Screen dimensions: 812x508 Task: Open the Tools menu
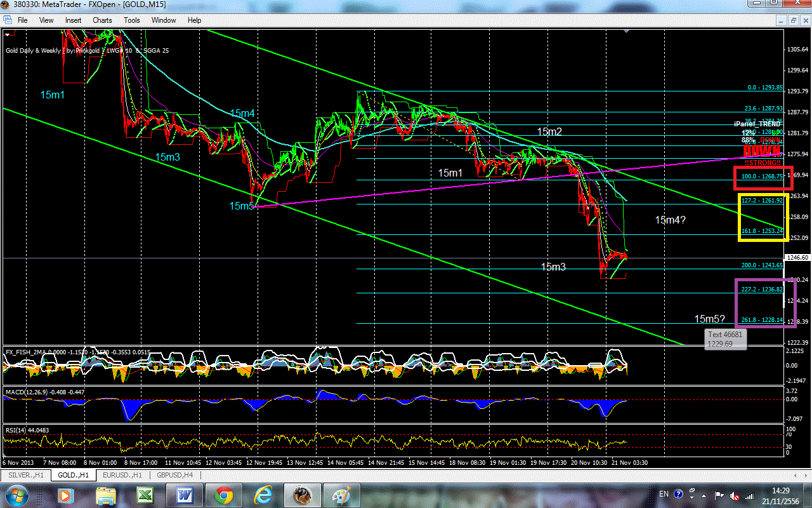click(x=132, y=20)
